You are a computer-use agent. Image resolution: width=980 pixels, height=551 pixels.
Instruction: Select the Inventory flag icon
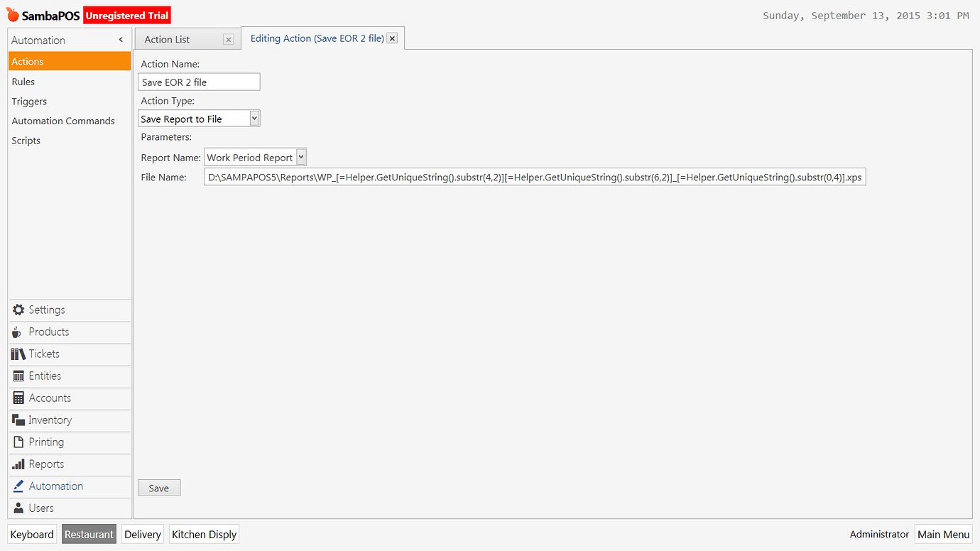[17, 420]
